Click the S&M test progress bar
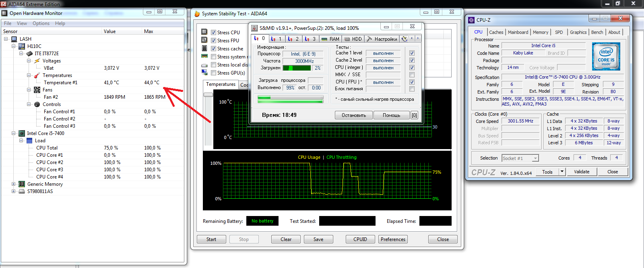Image resolution: width=644 pixels, height=268 pixels. (290, 99)
